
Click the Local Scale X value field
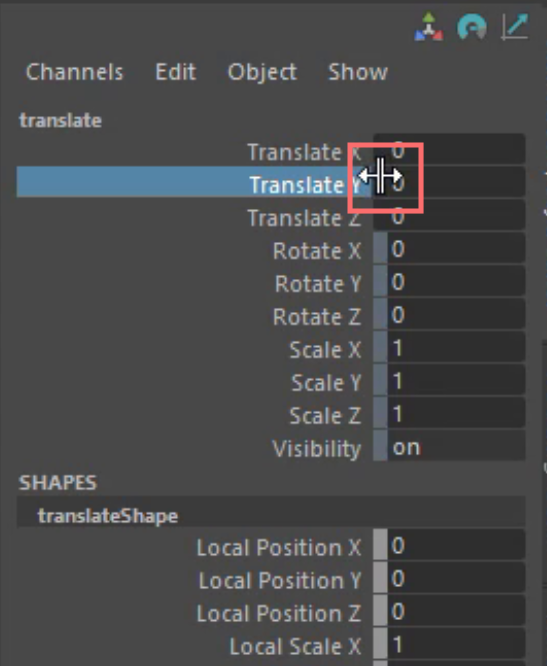click(x=456, y=645)
